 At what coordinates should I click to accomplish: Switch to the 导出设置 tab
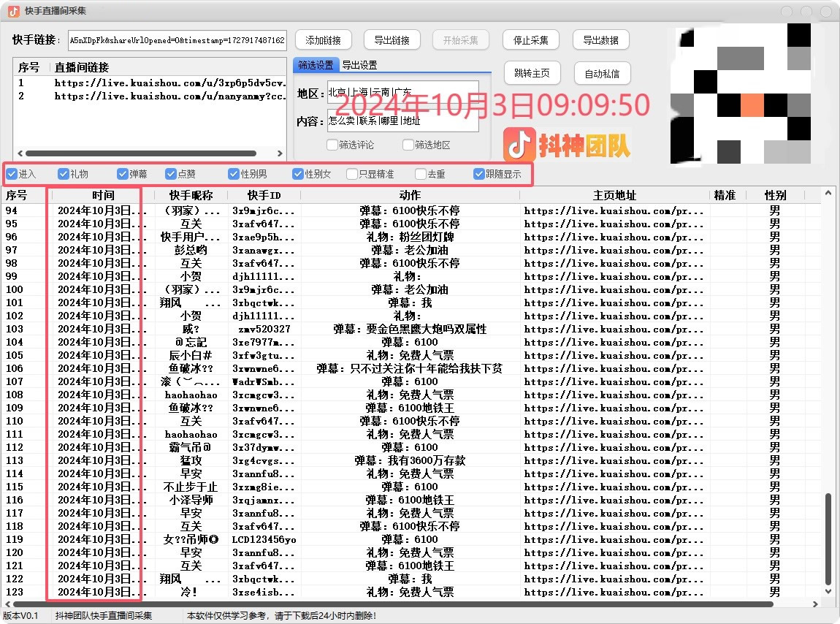[359, 65]
